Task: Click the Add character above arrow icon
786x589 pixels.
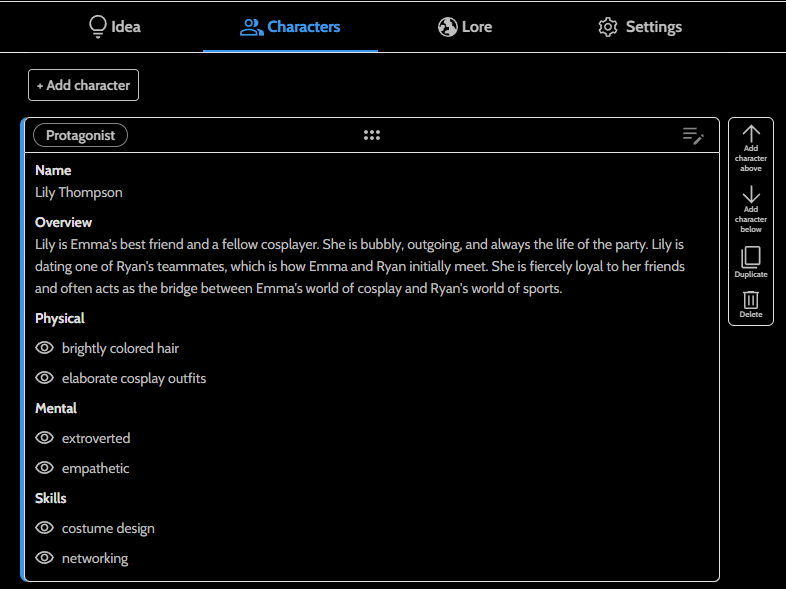Action: pyautogui.click(x=751, y=134)
